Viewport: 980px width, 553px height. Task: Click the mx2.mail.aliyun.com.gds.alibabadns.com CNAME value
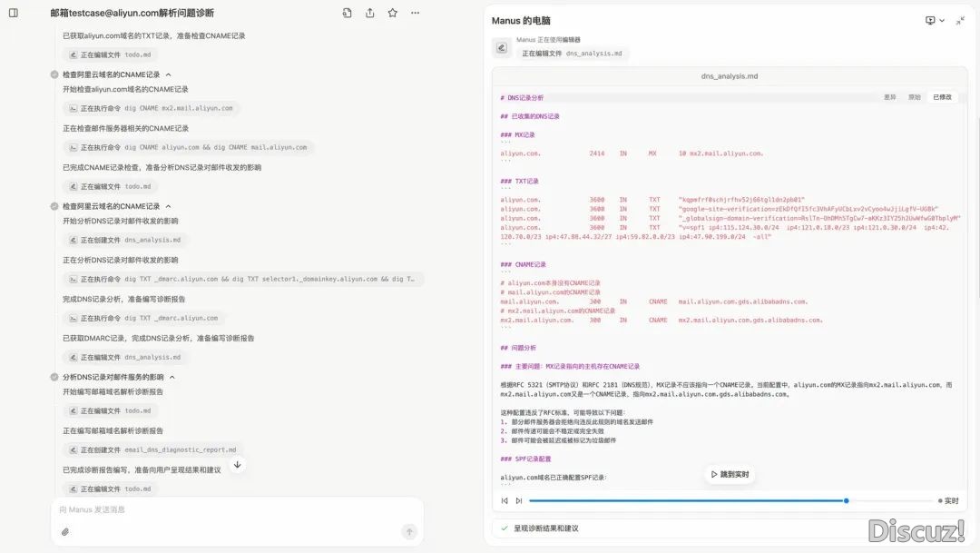click(750, 321)
